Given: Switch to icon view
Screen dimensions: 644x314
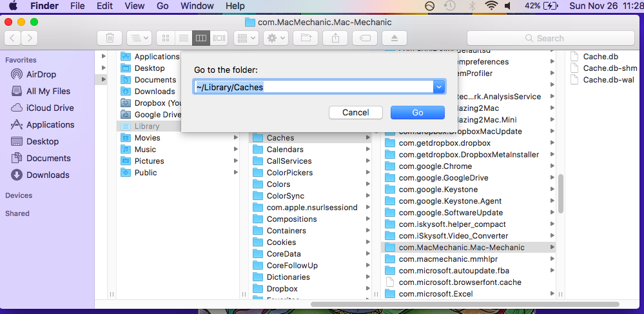Looking at the screenshot, I should pyautogui.click(x=166, y=38).
